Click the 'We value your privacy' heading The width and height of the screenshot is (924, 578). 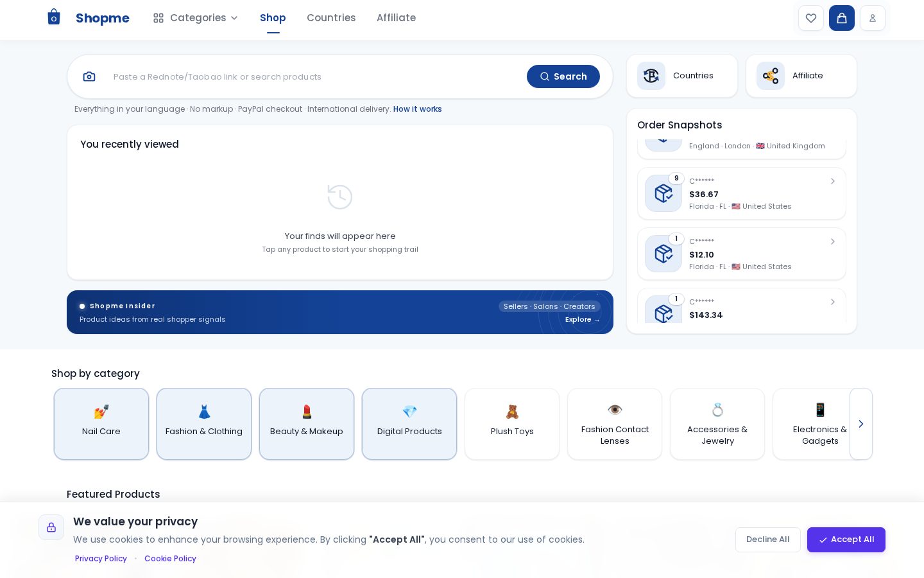pyautogui.click(x=135, y=521)
